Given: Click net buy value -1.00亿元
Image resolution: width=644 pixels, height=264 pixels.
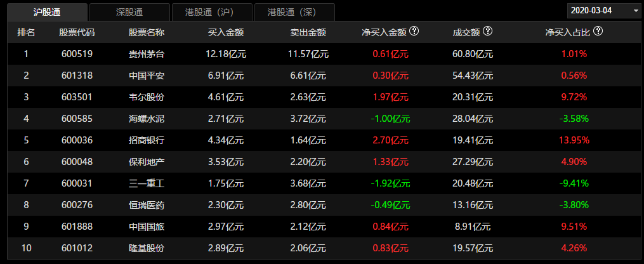Looking at the screenshot, I should pyautogui.click(x=390, y=119).
